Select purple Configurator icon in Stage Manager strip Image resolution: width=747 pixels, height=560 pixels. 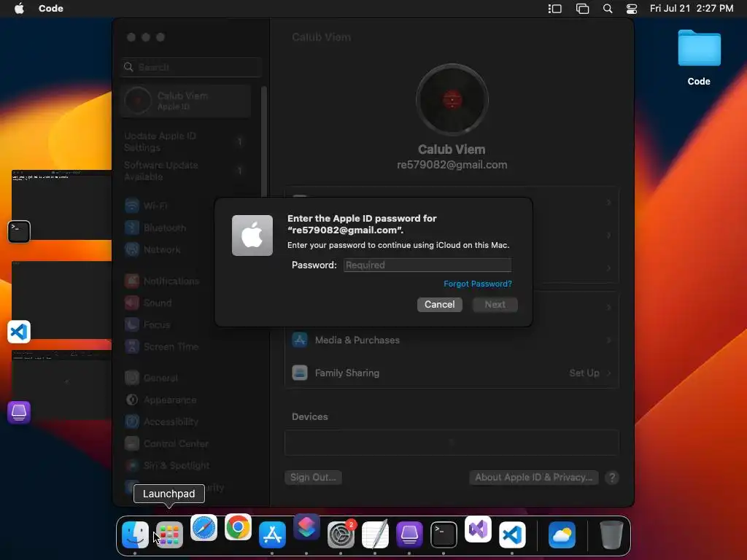click(x=19, y=413)
